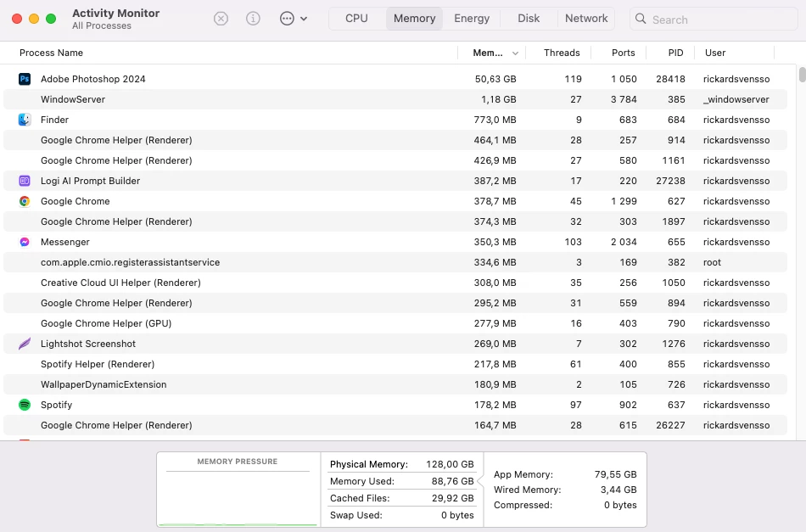Sort by Threads column header
Screen dimensions: 806x532
click(x=562, y=53)
